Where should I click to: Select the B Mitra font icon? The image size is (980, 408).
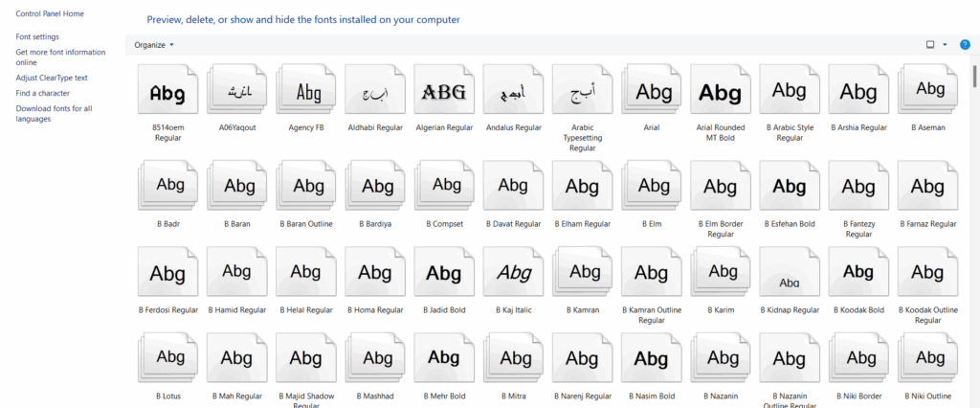514,358
